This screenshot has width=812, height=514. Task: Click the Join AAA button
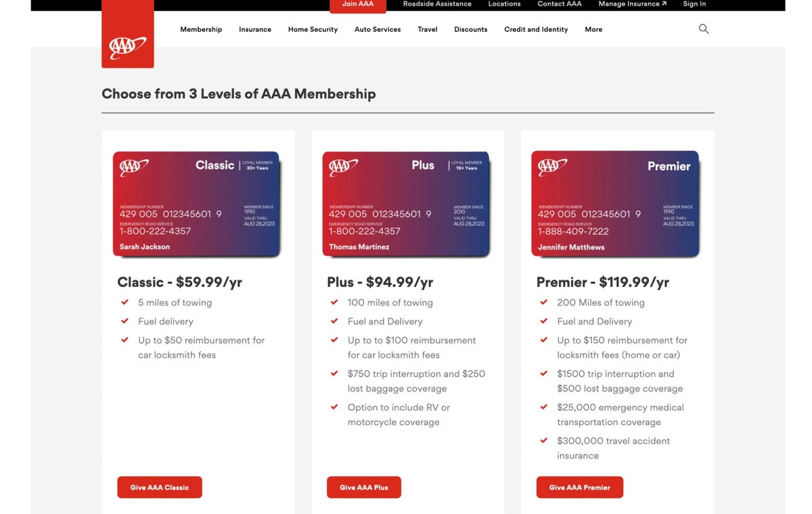(357, 3)
